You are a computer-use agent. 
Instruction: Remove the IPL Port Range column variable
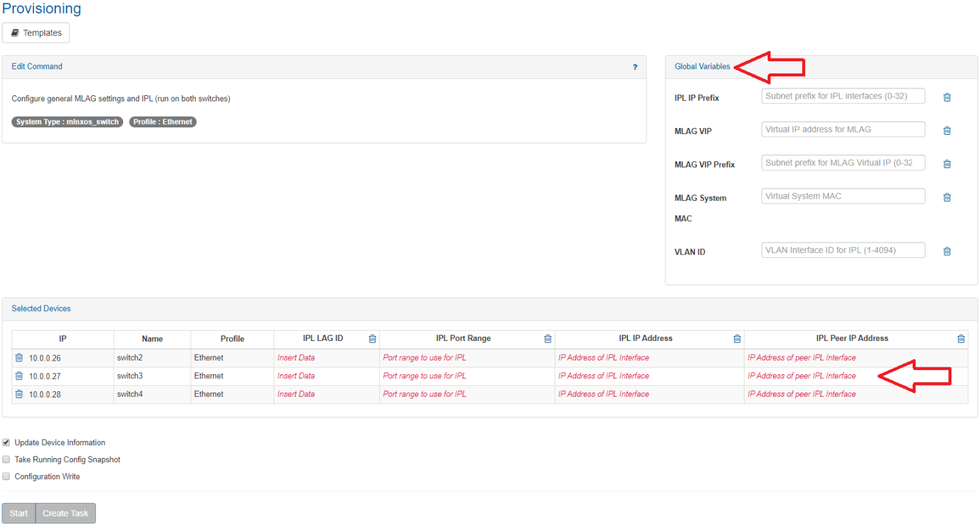tap(548, 339)
